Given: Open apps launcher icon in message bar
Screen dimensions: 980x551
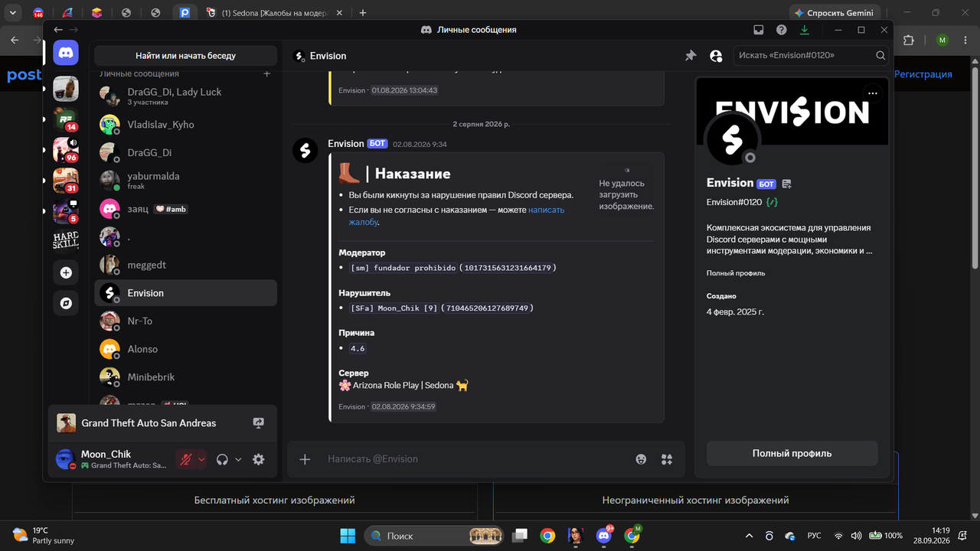Looking at the screenshot, I should tap(667, 459).
